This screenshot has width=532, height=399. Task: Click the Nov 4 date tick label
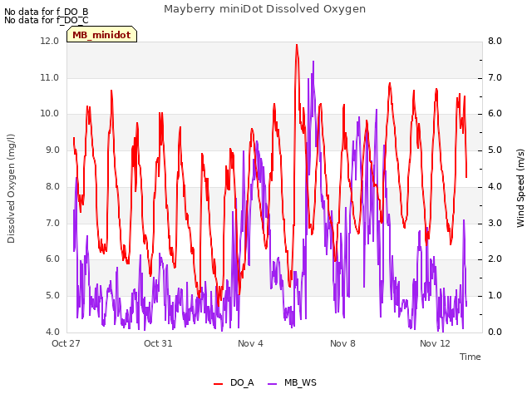[x=250, y=343]
